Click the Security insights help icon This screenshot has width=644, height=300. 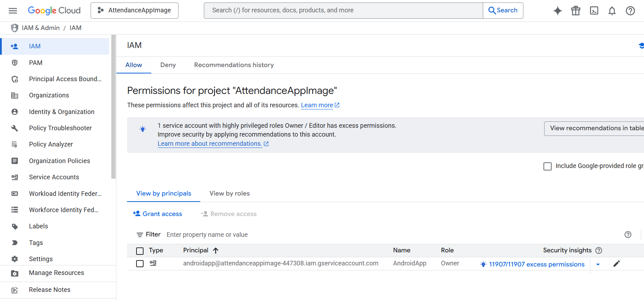coord(599,251)
